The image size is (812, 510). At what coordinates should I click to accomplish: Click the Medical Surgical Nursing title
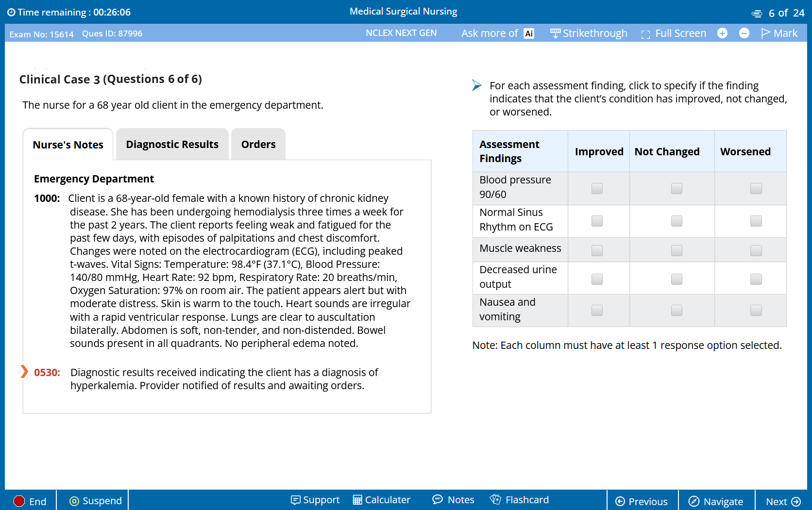(x=404, y=12)
